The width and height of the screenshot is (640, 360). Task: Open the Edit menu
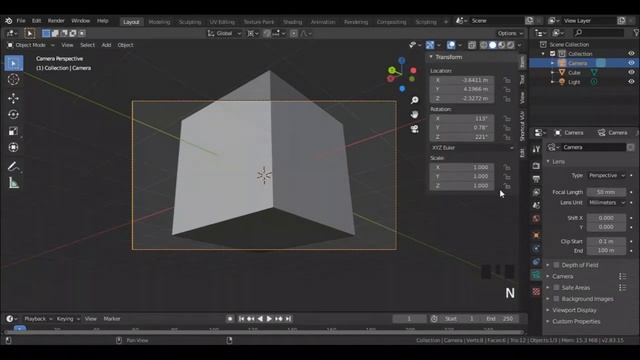36,21
